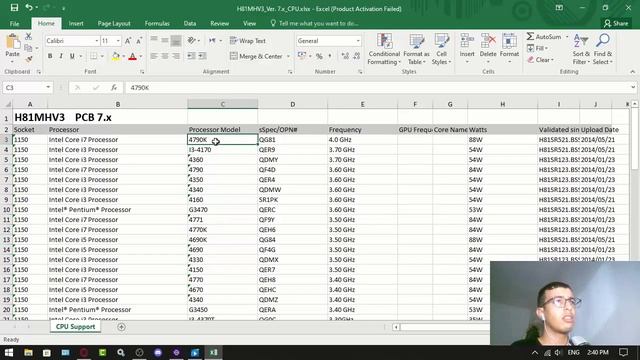The height and width of the screenshot is (360, 640).
Task: Switch to the Data tab
Action: (x=190, y=24)
